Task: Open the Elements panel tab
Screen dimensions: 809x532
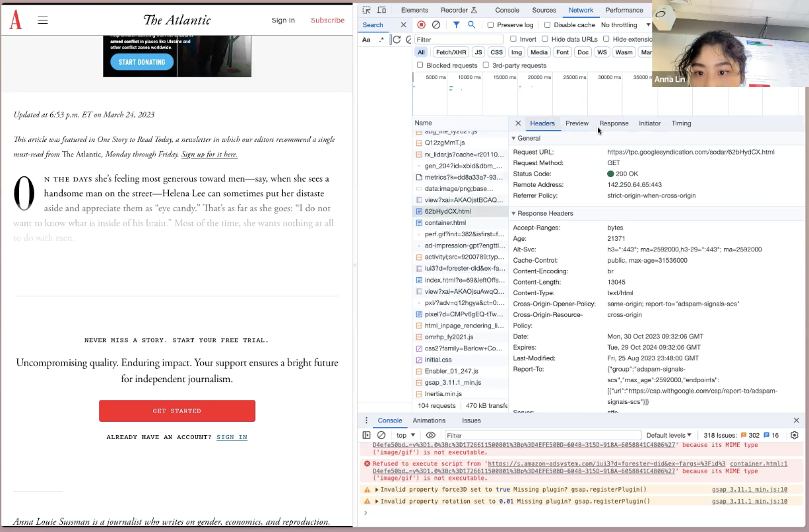Action: [414, 11]
